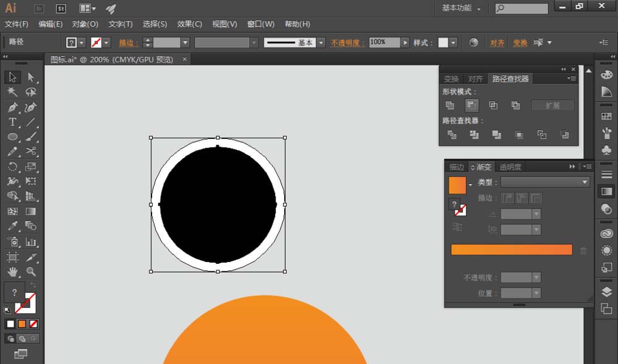Click the orange gradient slider bar
This screenshot has height=364, width=618.
pyautogui.click(x=512, y=250)
